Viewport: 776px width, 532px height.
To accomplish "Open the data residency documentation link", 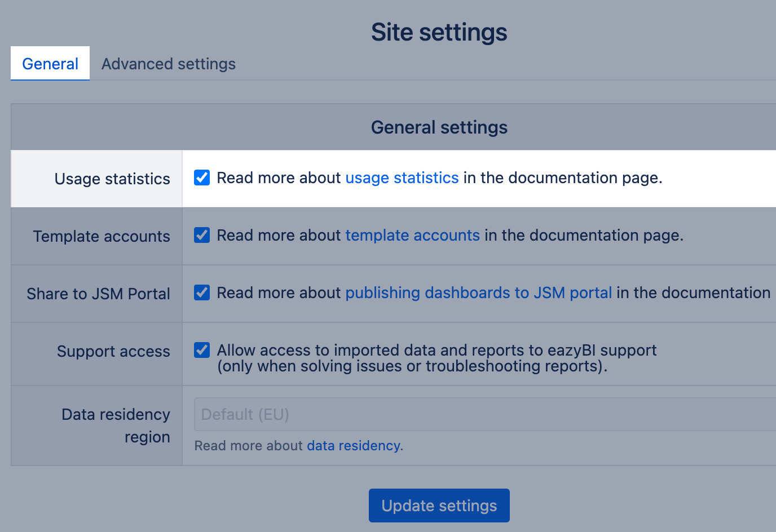I will pyautogui.click(x=352, y=445).
